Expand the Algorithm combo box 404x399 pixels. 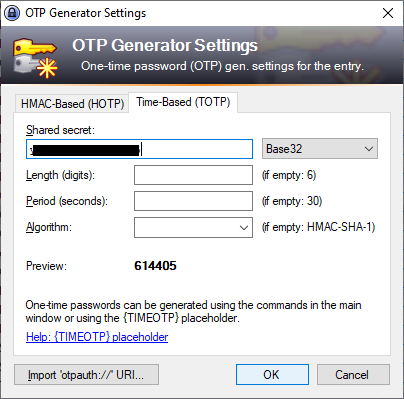click(193, 227)
